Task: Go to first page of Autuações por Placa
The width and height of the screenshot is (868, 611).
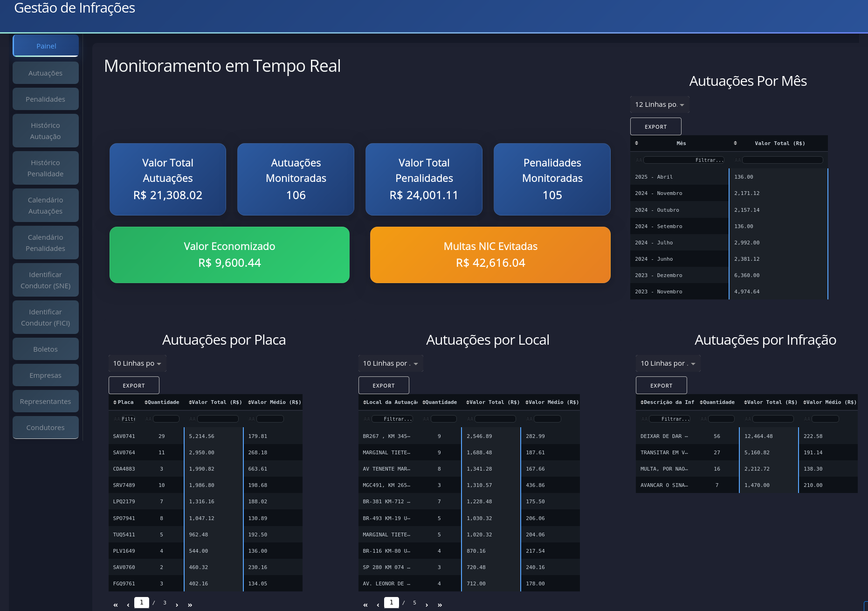Action: 116,605
